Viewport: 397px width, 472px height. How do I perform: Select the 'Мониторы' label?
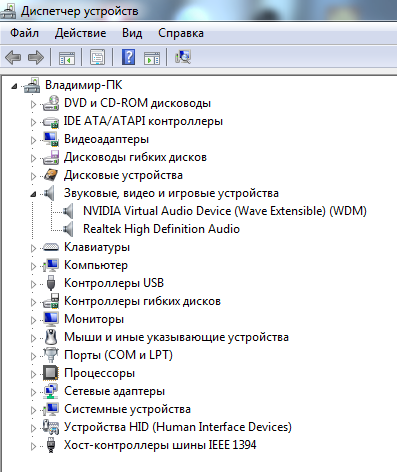point(94,319)
